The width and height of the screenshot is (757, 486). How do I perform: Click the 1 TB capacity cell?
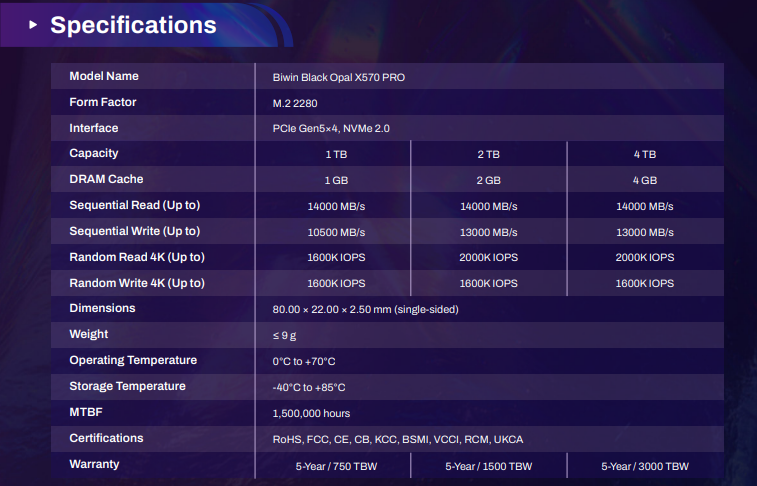(336, 155)
